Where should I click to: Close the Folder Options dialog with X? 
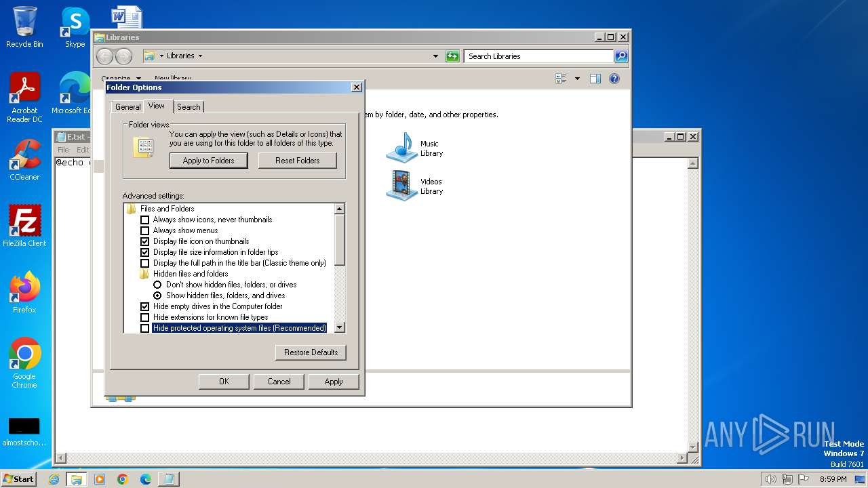point(357,87)
